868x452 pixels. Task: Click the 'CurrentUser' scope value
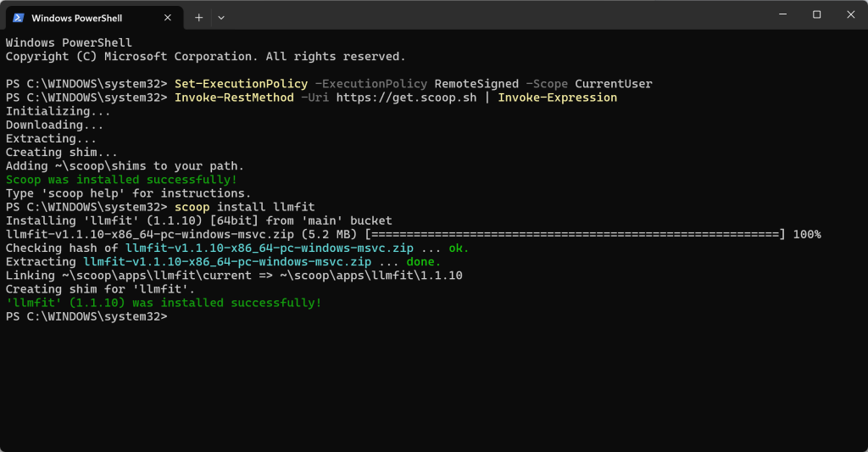pos(614,84)
